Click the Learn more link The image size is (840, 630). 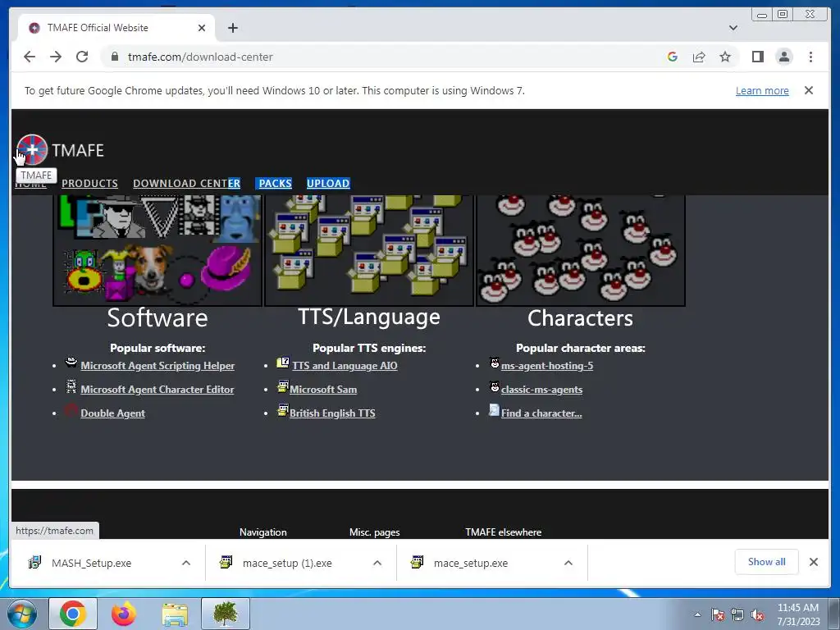coord(762,90)
